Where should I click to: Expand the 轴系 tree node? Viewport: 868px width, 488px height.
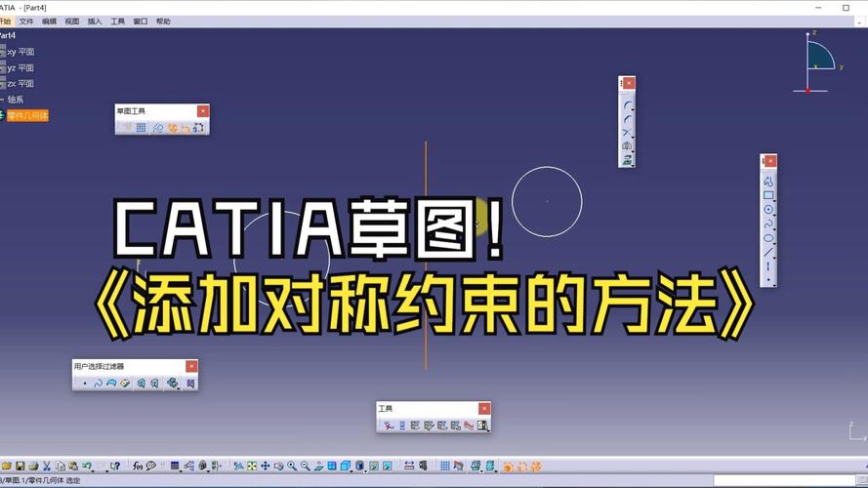pyautogui.click(x=2, y=100)
